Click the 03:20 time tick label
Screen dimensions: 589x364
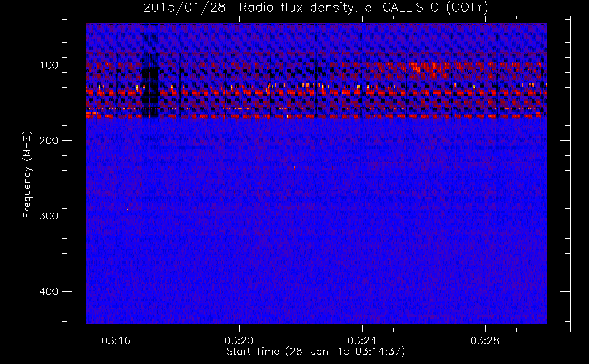(x=239, y=341)
